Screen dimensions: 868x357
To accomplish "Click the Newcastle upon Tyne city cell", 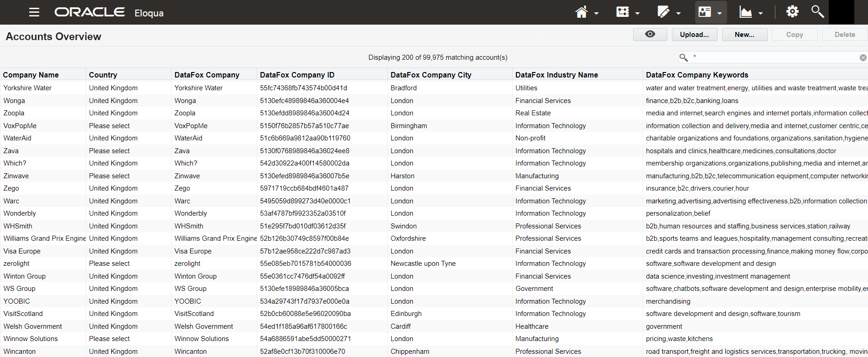I will point(423,264).
